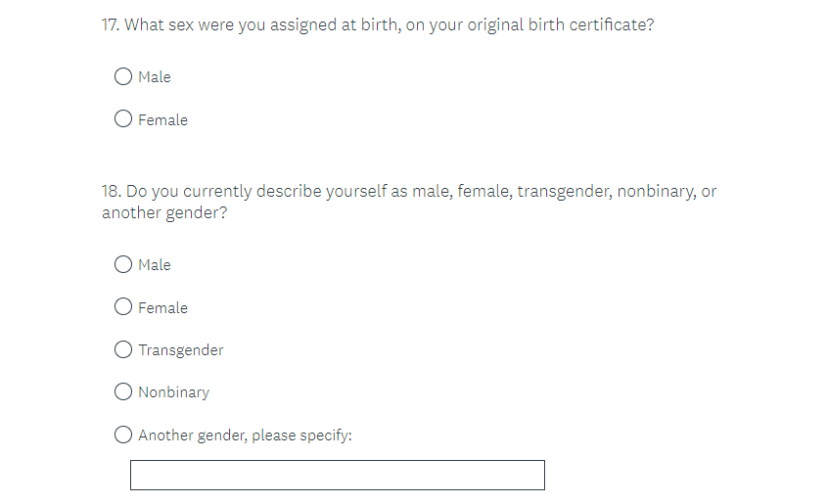Click the 'Male' label text in question 17
828x504 pixels.
[155, 77]
